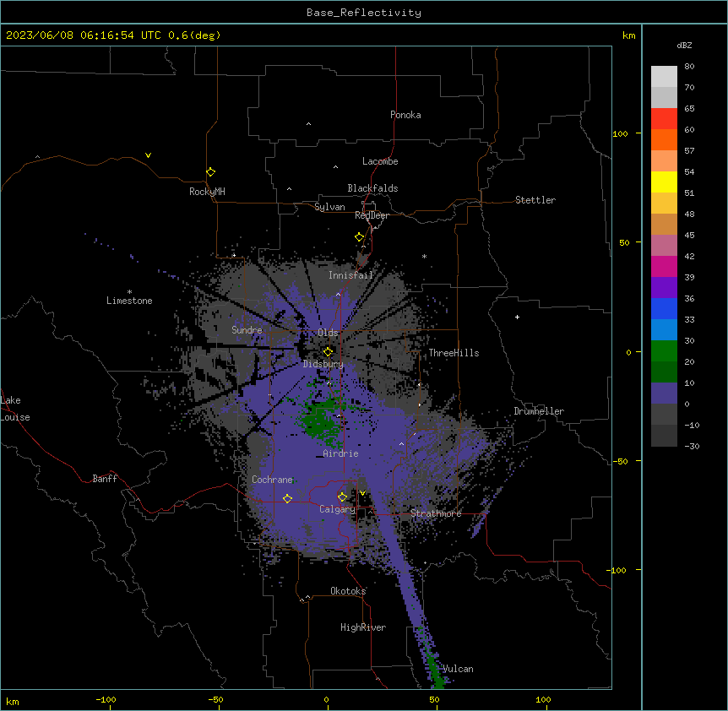Click the Base_Reflectivity title
Image resolution: width=728 pixels, height=711 pixels.
[x=364, y=13]
